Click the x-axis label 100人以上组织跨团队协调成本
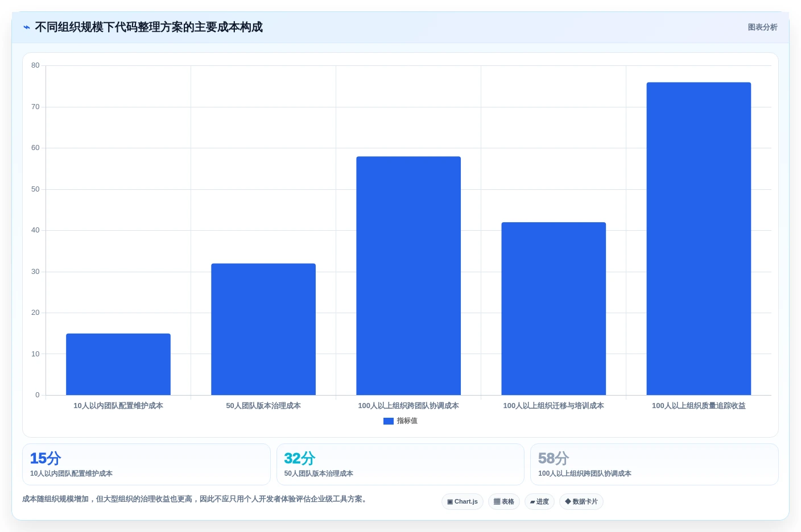 (x=408, y=406)
